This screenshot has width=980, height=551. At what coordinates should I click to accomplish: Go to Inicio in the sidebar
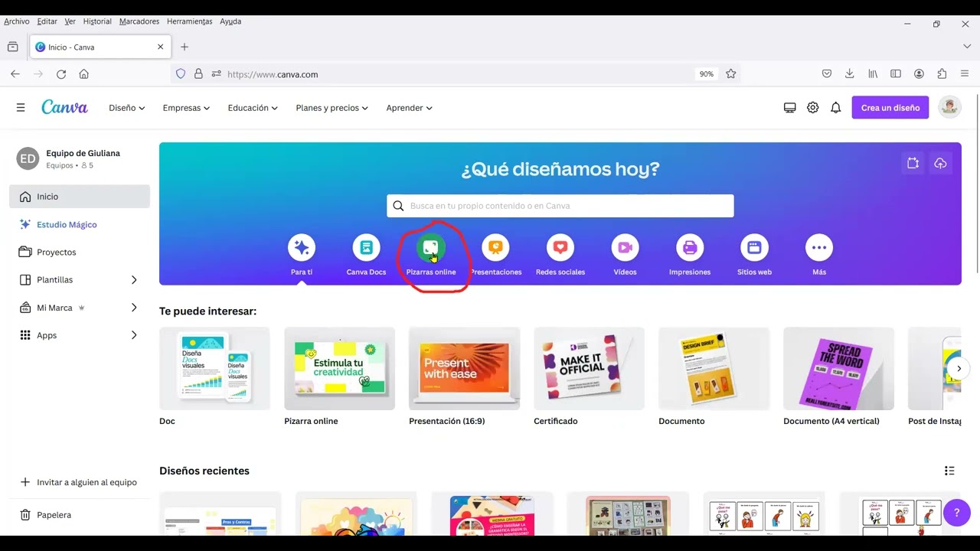[80, 197]
